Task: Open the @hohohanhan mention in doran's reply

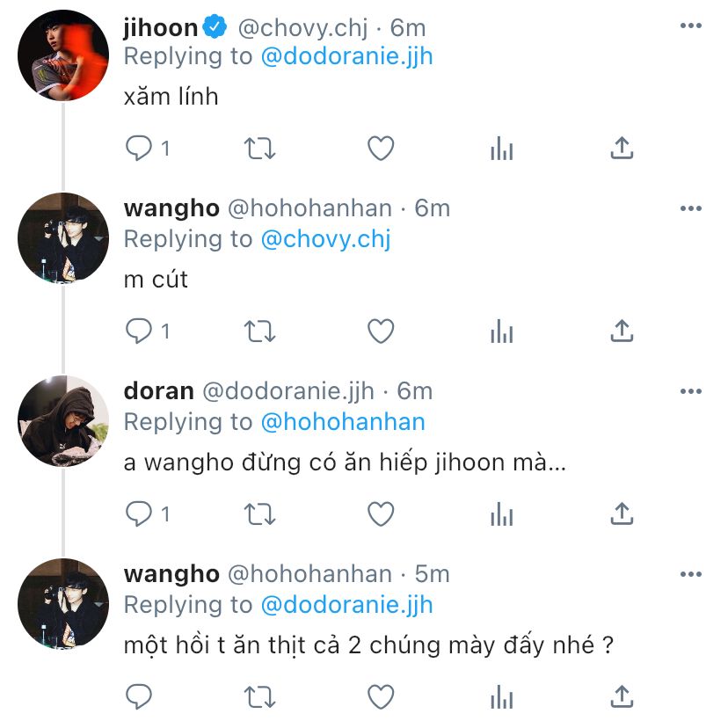Action: [343, 422]
